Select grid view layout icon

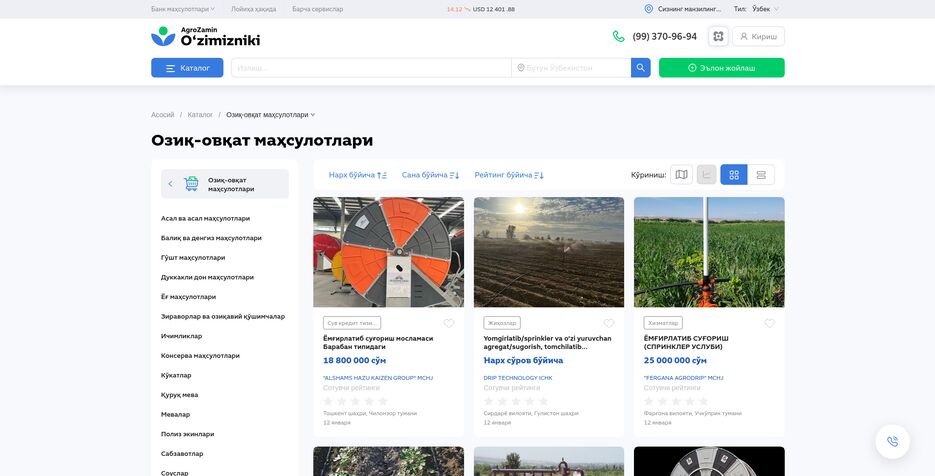click(734, 175)
